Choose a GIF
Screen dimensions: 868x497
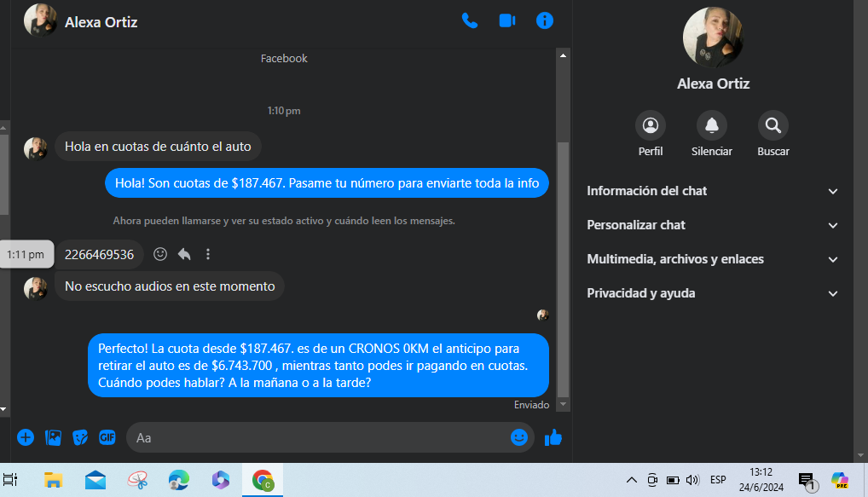tap(107, 438)
